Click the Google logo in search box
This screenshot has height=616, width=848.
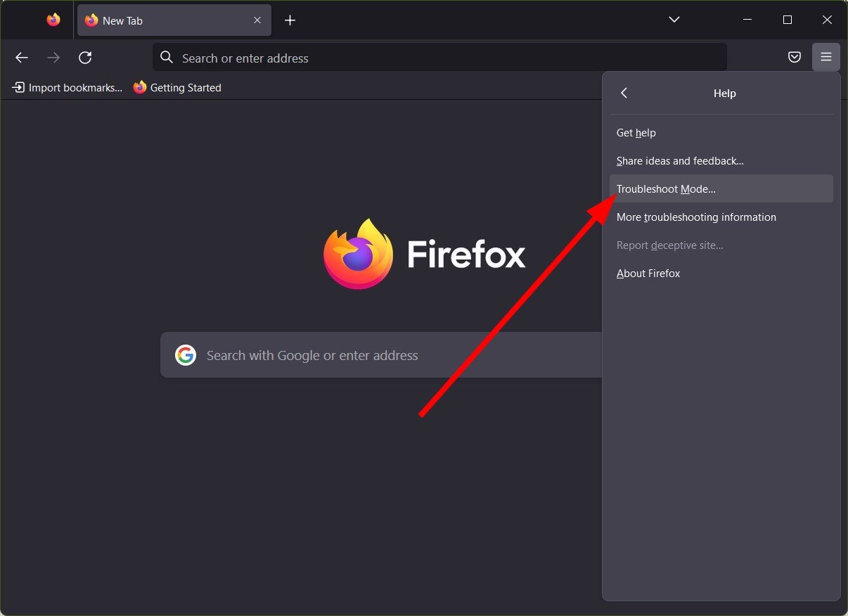click(186, 355)
